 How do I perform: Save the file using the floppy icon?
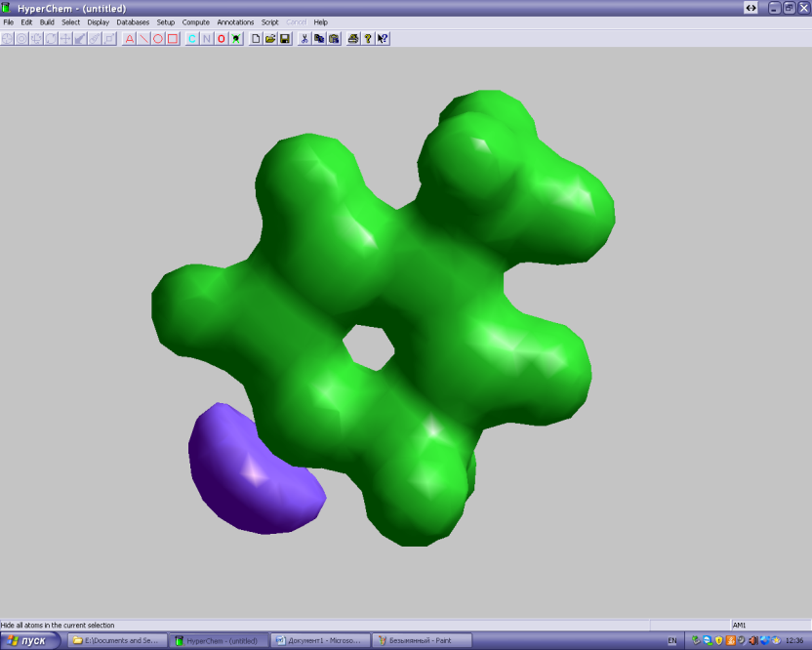285,39
